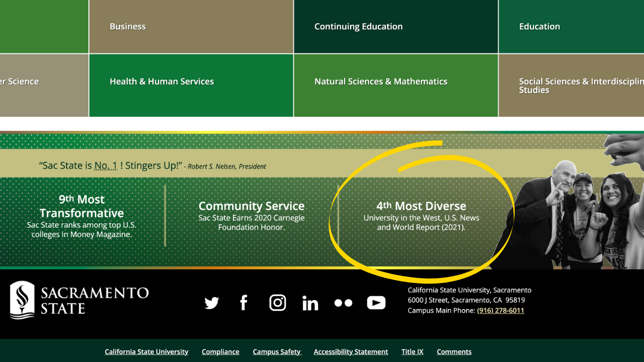This screenshot has width=644, height=362.
Task: Open the Facebook social icon
Action: (244, 303)
